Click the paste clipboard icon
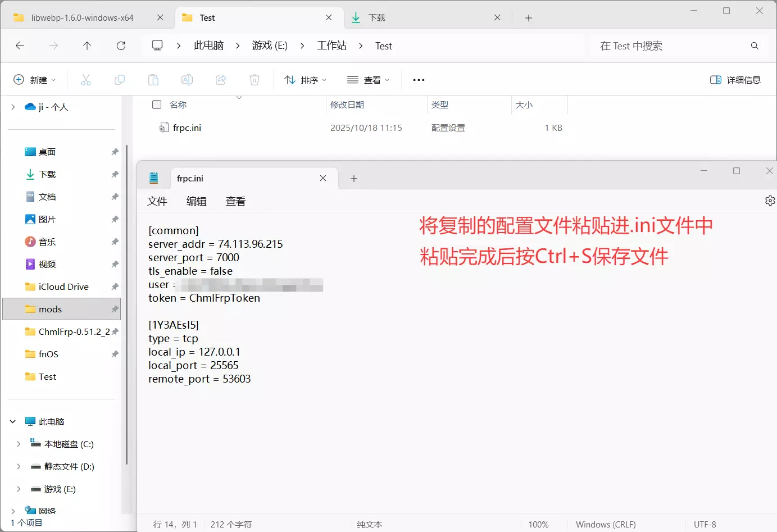The width and height of the screenshot is (777, 532). [153, 80]
